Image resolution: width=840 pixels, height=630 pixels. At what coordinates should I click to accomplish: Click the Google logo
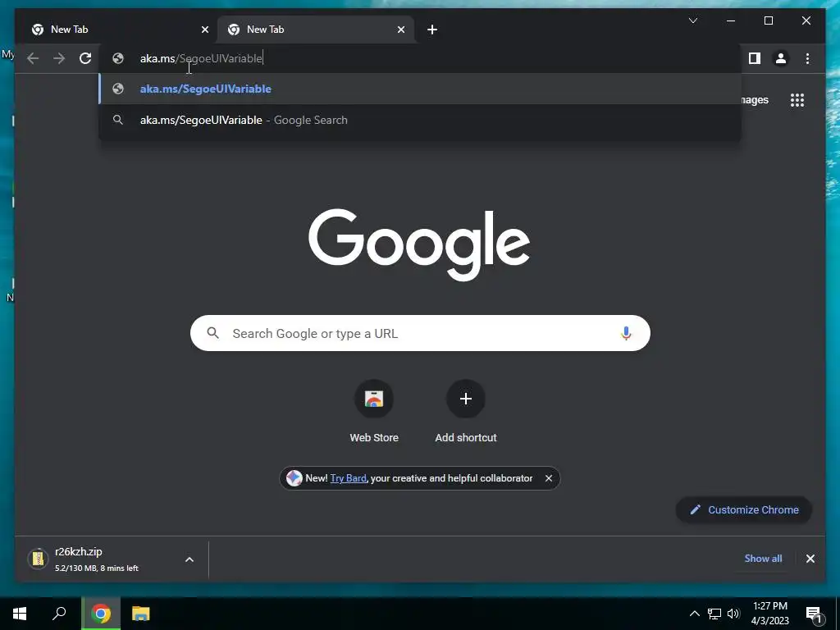click(x=419, y=244)
